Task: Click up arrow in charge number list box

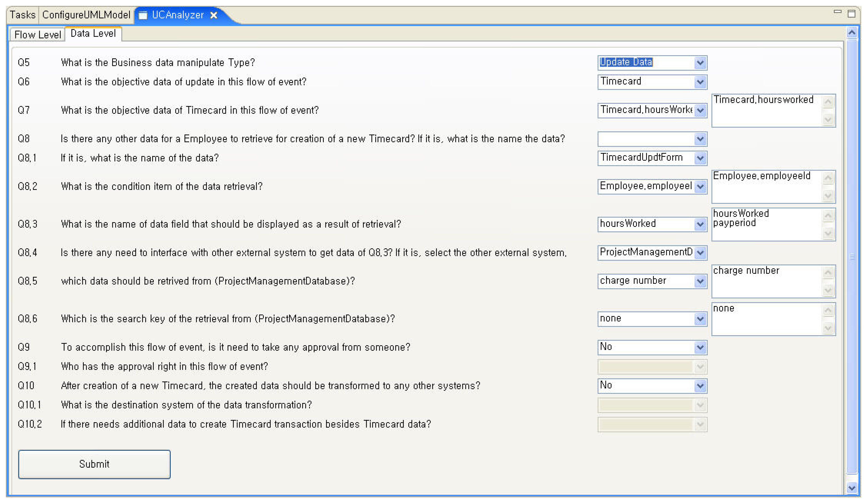Action: click(x=828, y=273)
